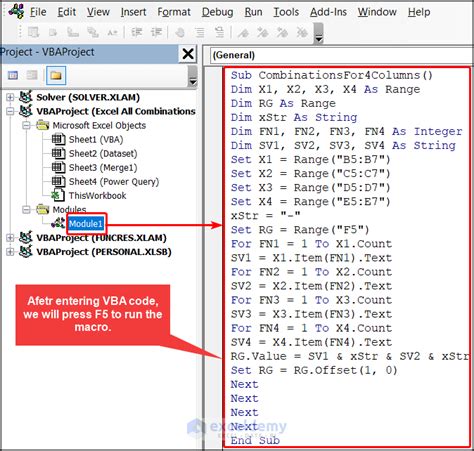The width and height of the screenshot is (474, 451).
Task: Select Sheet3 (Merge1) in project tree
Action: (103, 167)
